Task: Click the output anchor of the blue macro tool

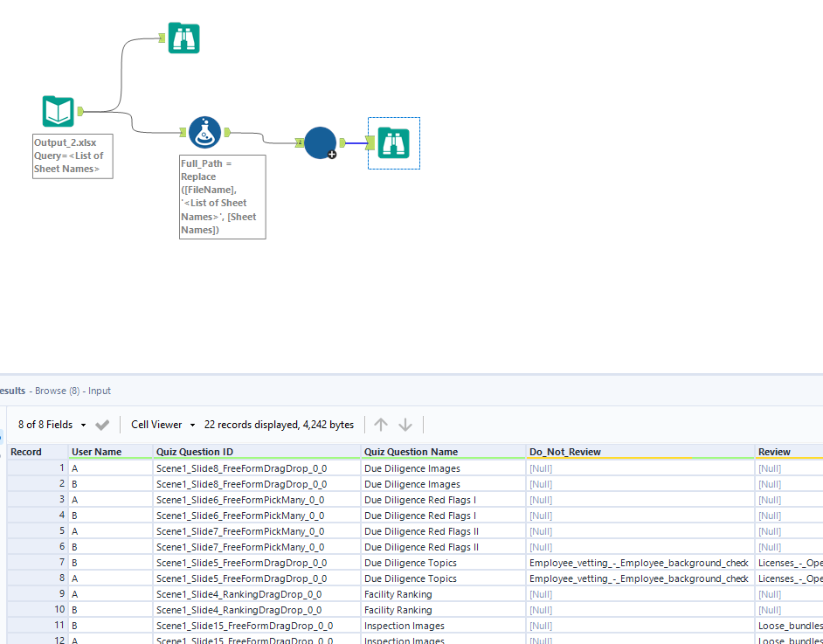Action: pyautogui.click(x=342, y=142)
